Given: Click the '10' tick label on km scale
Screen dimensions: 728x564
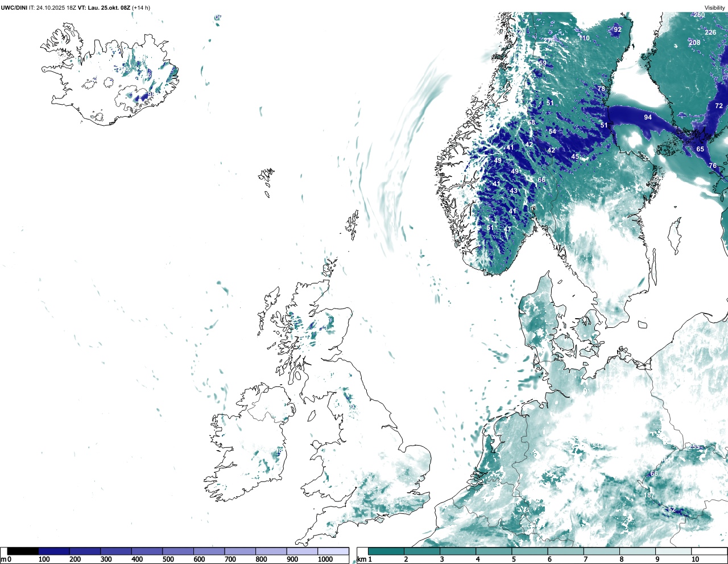Looking at the screenshot, I should click(695, 559).
